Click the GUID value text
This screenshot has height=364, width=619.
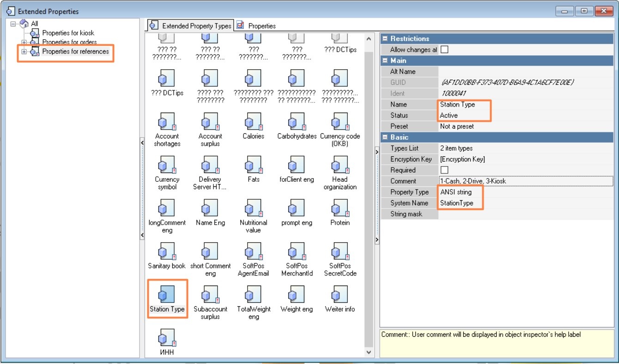pos(507,82)
